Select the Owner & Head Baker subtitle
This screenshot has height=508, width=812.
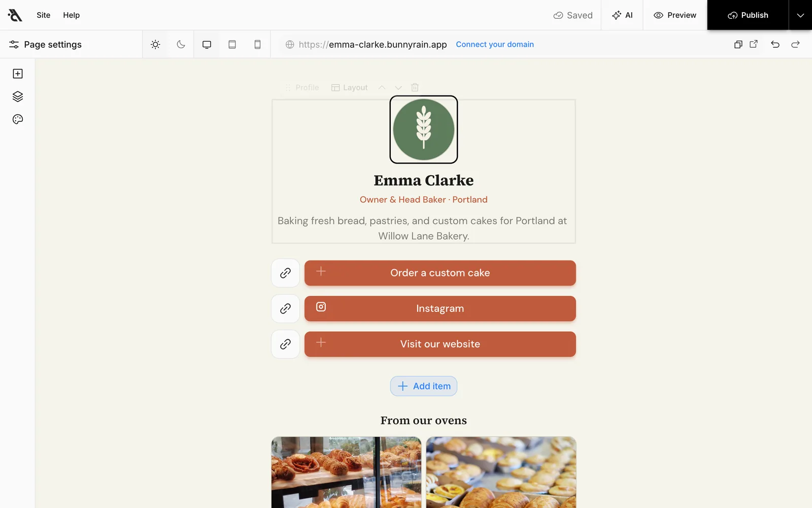(424, 200)
